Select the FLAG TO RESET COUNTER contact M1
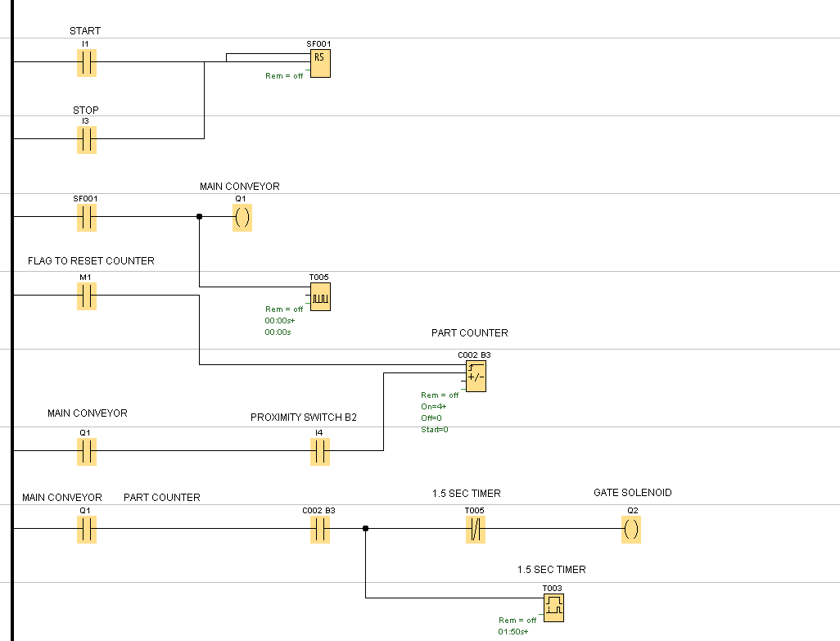The height and width of the screenshot is (641, 840). pyautogui.click(x=86, y=296)
